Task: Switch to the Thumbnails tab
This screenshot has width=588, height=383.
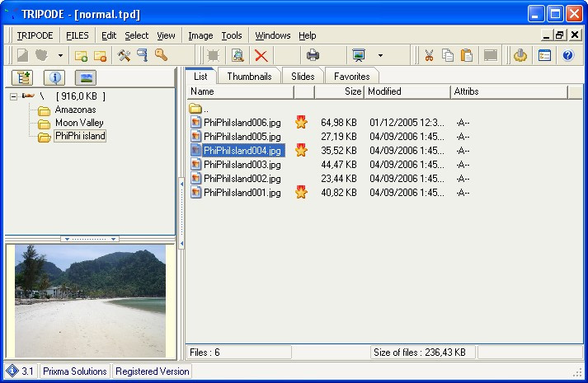Action: [x=249, y=77]
